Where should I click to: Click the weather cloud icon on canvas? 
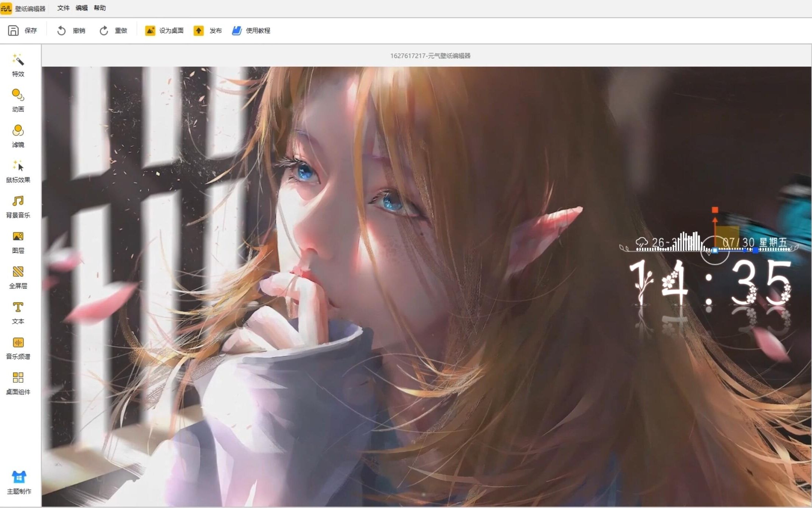tap(641, 242)
